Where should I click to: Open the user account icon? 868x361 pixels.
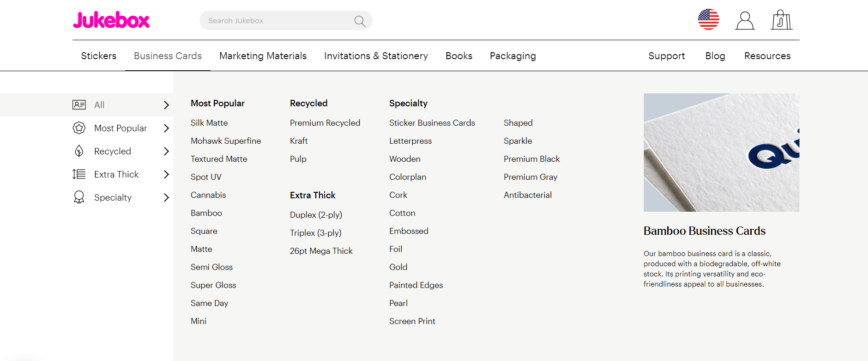pos(745,21)
